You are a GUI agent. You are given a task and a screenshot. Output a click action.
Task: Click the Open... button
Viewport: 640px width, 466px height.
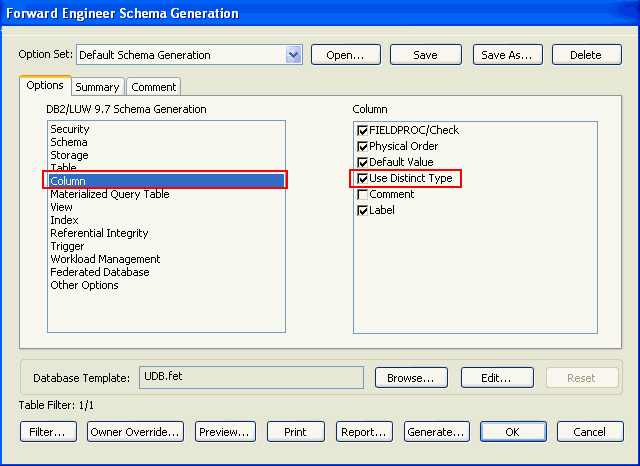point(346,55)
